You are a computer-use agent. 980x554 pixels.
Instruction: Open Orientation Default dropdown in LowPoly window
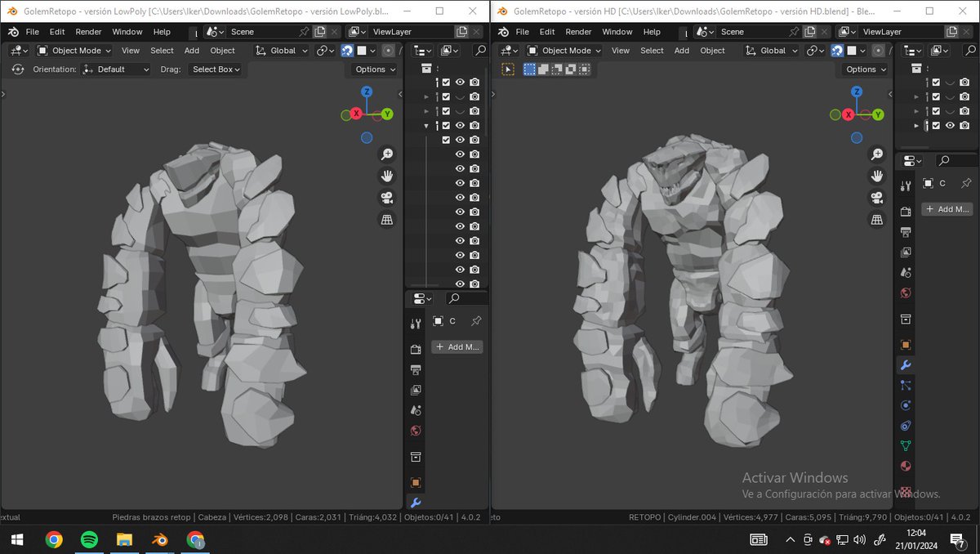[x=116, y=69]
